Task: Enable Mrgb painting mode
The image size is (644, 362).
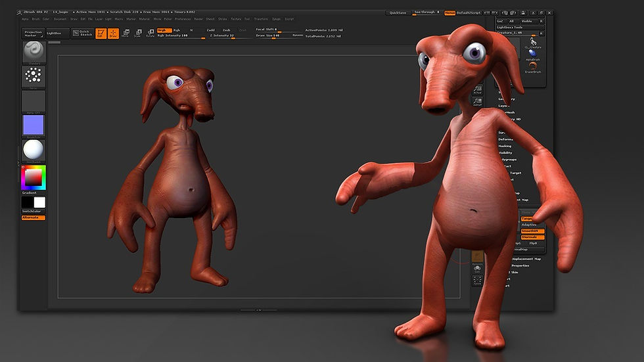Action: (x=164, y=30)
